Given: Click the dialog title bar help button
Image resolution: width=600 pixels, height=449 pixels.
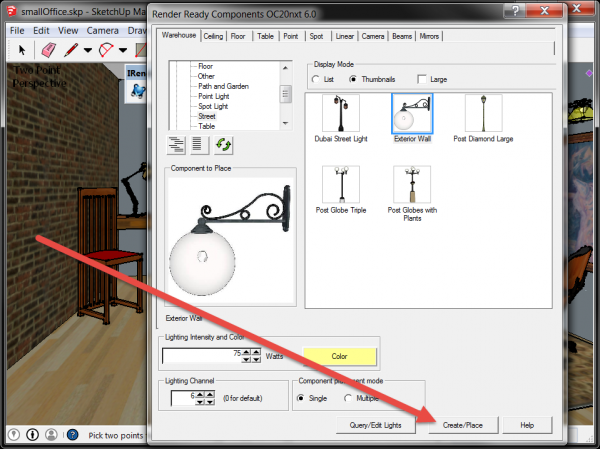Looking at the screenshot, I should pyautogui.click(x=515, y=10).
